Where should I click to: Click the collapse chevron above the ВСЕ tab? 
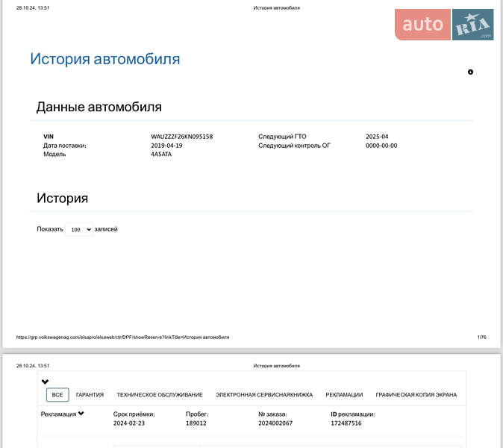coord(45,382)
